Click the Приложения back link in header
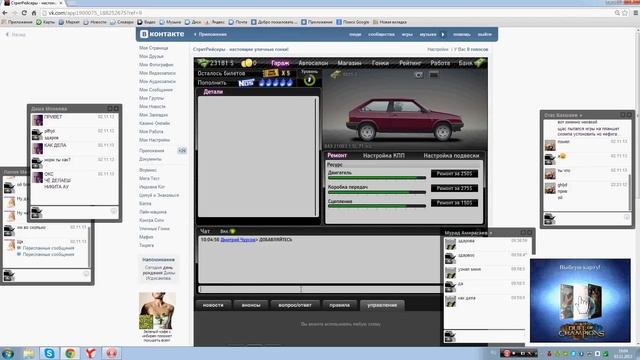The height and width of the screenshot is (360, 640). coord(211,34)
